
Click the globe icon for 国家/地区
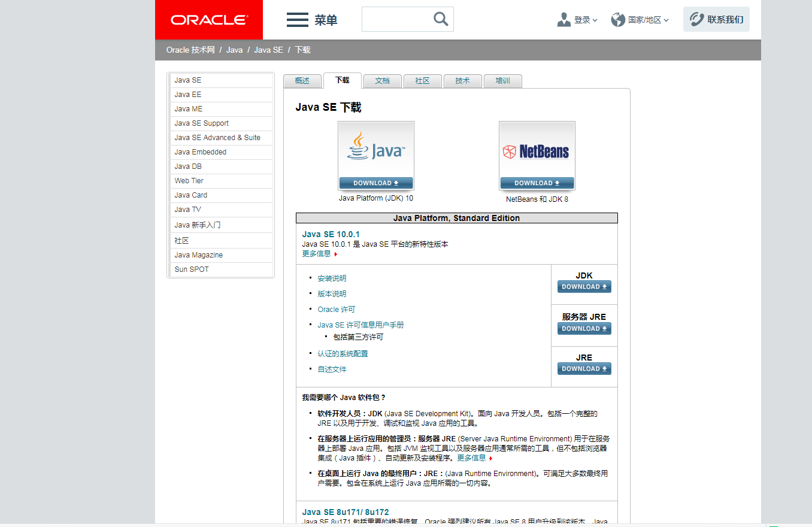[x=618, y=20]
